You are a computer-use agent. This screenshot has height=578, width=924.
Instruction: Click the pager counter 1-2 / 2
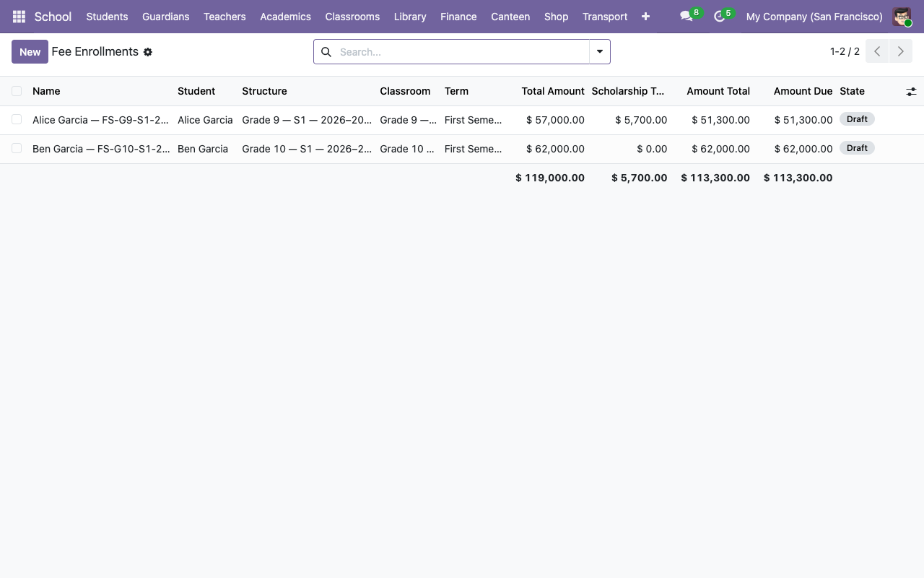[x=845, y=51]
